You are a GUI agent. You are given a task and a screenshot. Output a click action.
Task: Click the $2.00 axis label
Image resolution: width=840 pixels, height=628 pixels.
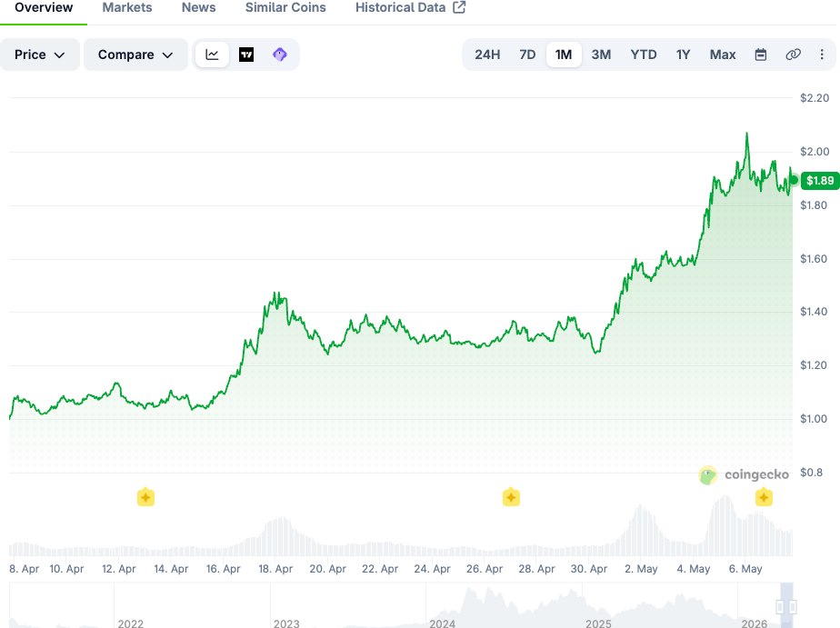click(x=815, y=152)
